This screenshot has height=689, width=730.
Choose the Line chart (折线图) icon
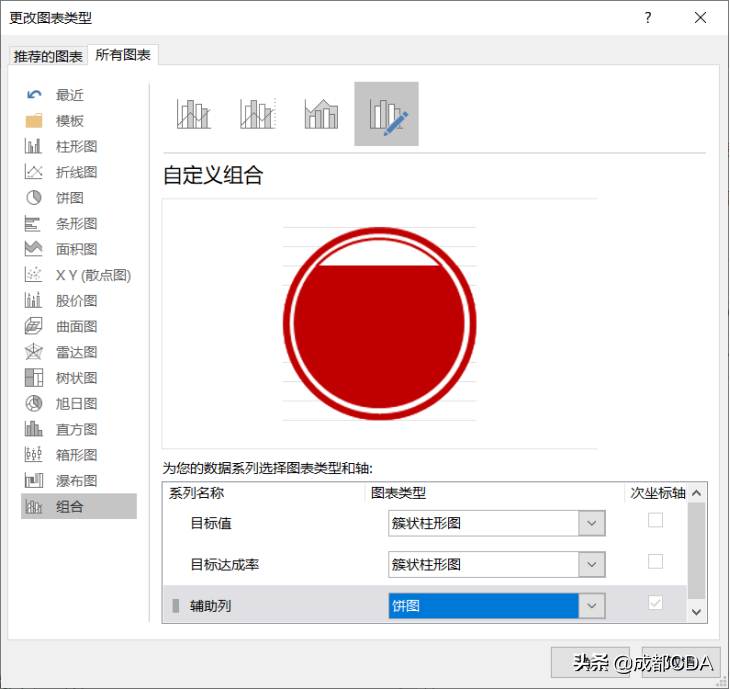(x=34, y=172)
